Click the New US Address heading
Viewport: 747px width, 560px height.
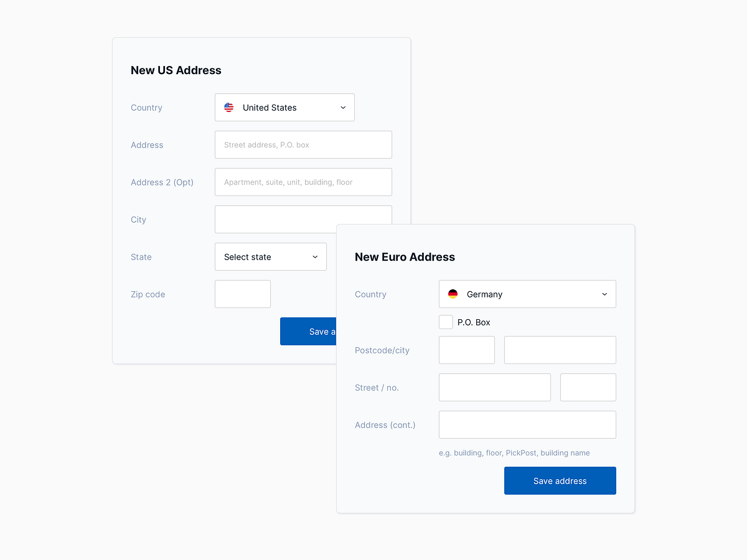point(176,70)
